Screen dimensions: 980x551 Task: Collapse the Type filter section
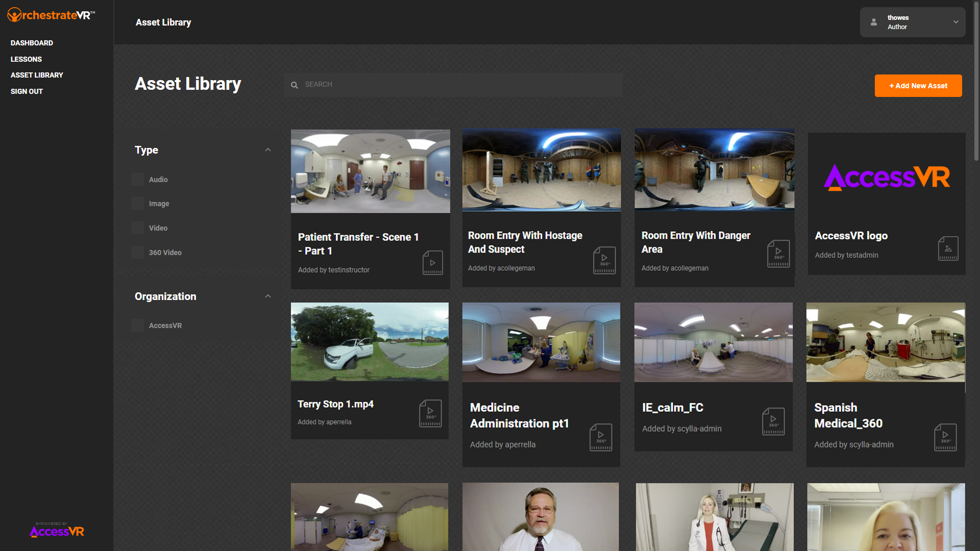tap(268, 150)
